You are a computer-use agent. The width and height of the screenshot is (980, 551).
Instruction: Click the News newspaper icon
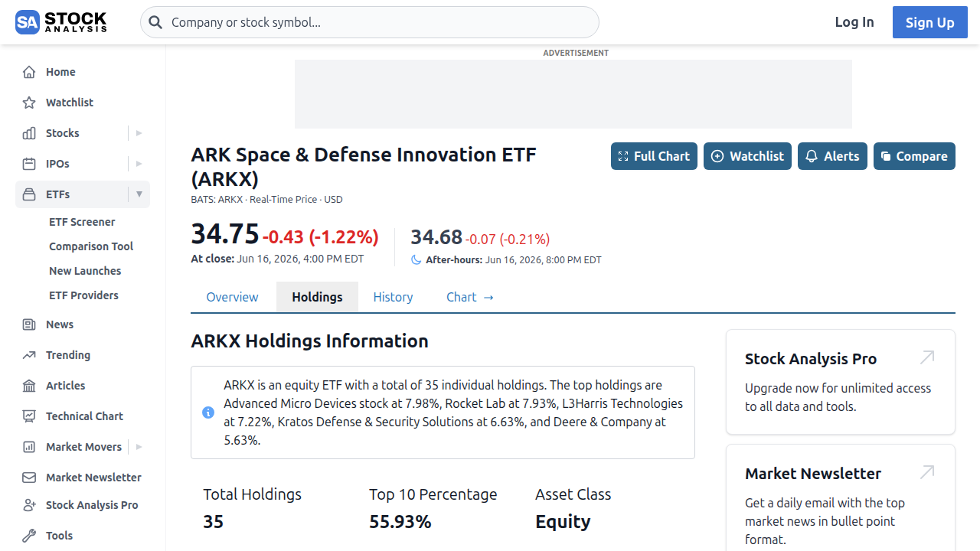pyautogui.click(x=29, y=324)
